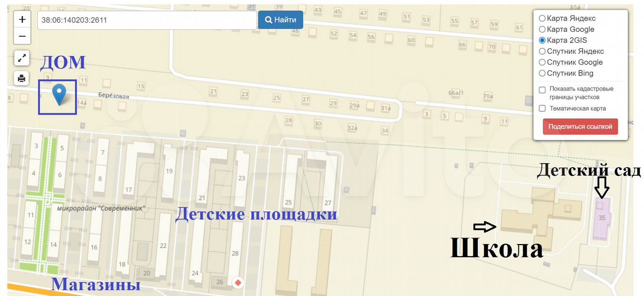Zoom in with the plus button

pos(22,20)
